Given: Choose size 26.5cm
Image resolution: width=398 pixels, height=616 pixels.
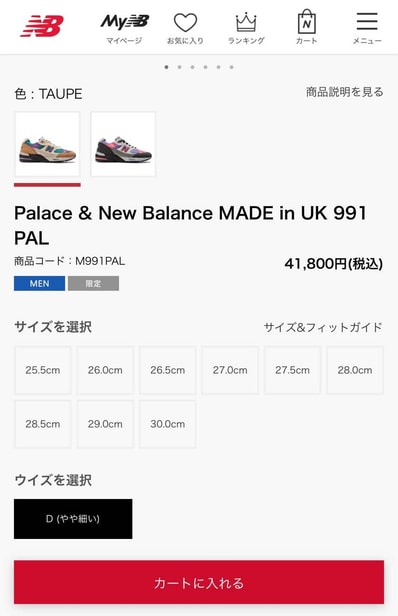Looking at the screenshot, I should tap(168, 370).
